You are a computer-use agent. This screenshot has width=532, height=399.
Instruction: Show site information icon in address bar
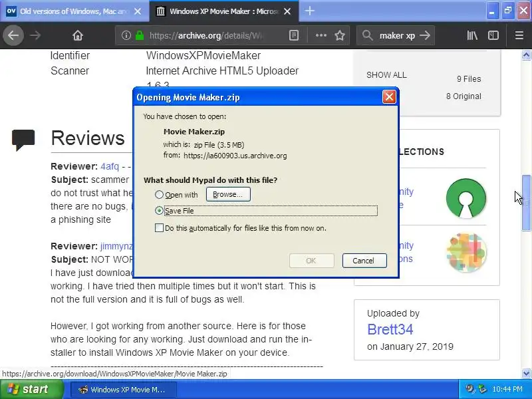[x=126, y=35]
